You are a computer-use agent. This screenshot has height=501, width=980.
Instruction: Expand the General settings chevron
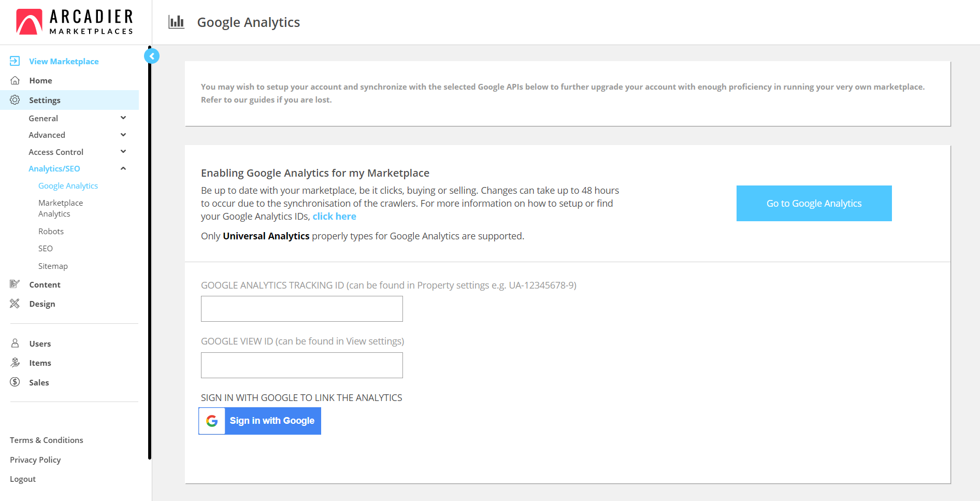pos(123,118)
